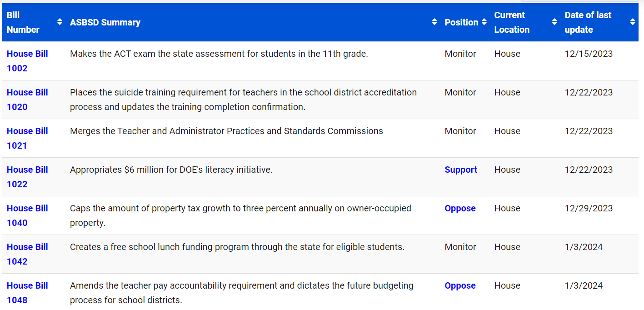Select the Bill Number column header
Viewport: 644px width, 310px height.
(x=23, y=22)
